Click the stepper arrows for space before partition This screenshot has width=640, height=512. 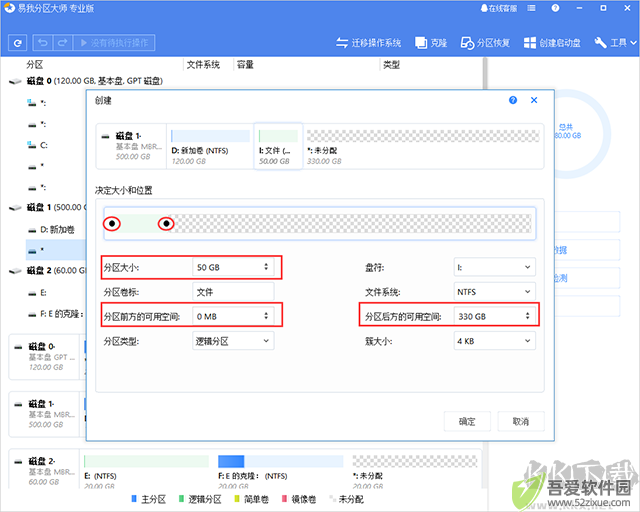pos(266,316)
